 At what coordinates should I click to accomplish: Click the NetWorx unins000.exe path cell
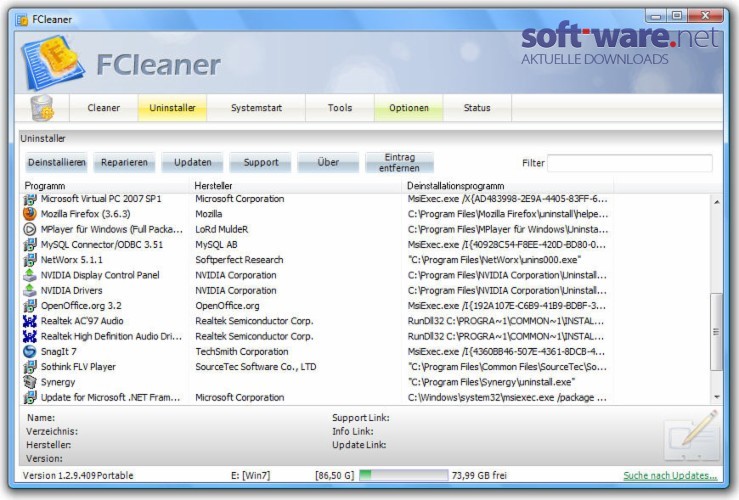click(x=494, y=260)
